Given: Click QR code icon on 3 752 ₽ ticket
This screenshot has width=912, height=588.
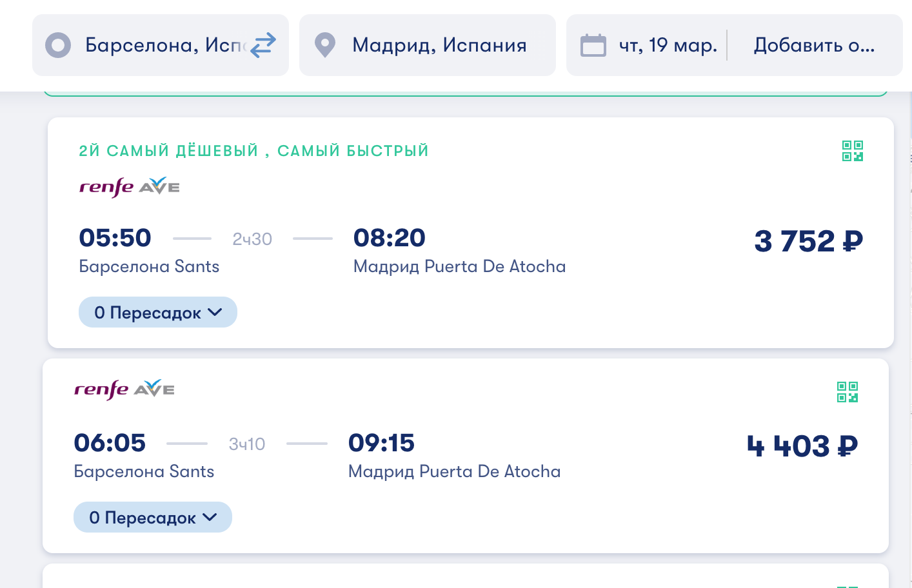Looking at the screenshot, I should (x=852, y=151).
